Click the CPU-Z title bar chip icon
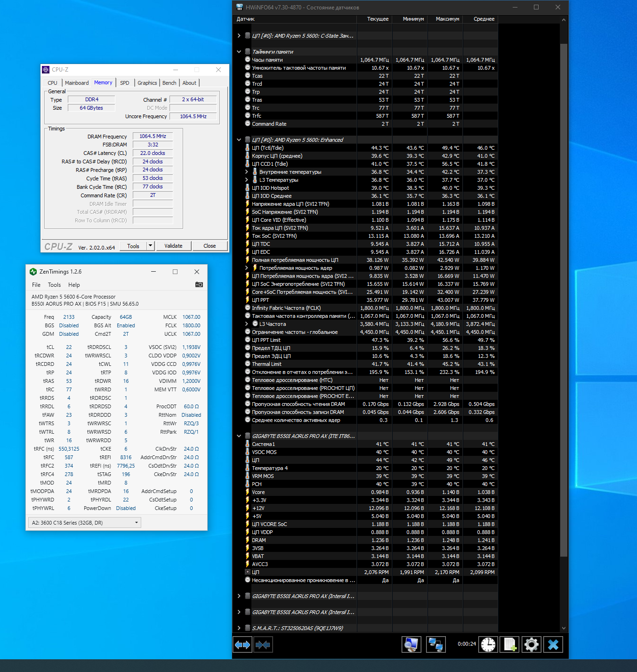The width and height of the screenshot is (637, 672). 46,70
